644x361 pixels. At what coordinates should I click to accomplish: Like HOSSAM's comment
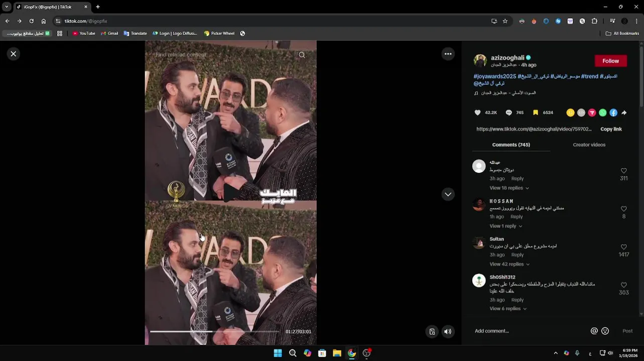(x=624, y=209)
